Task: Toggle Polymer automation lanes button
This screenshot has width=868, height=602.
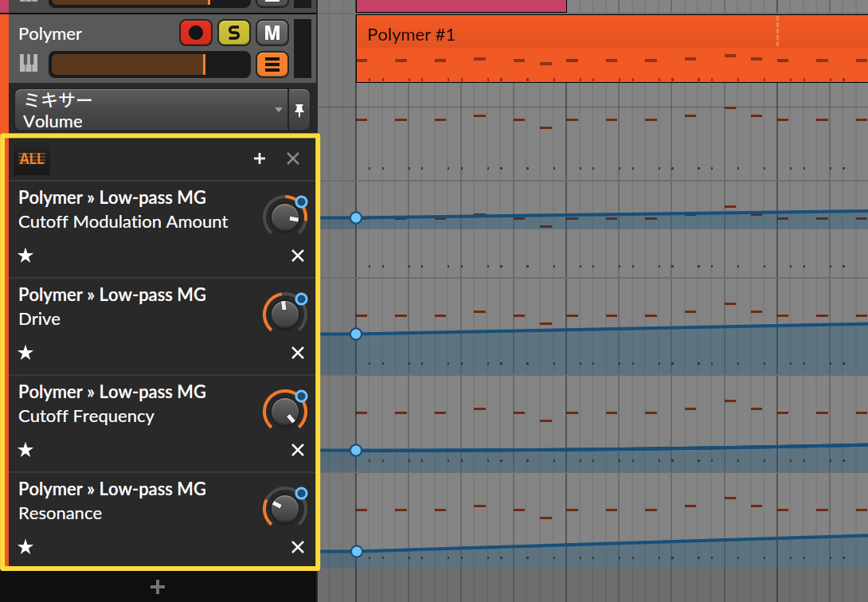Action: (272, 64)
